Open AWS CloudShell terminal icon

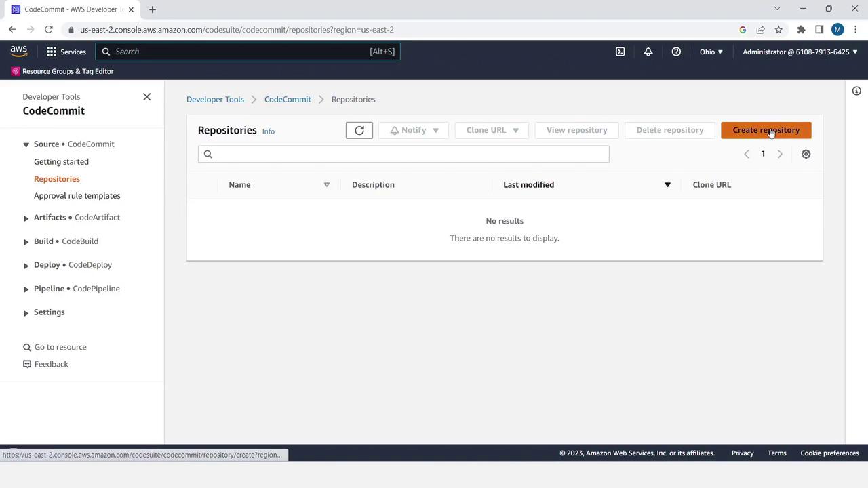click(x=620, y=52)
